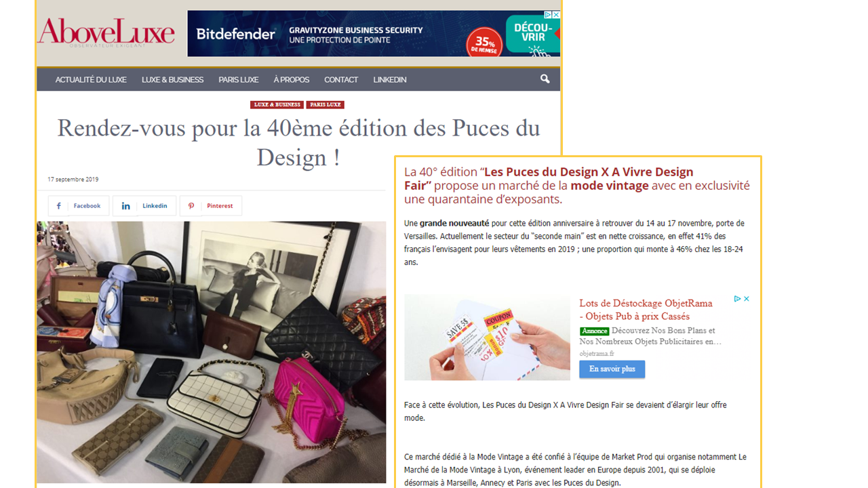Click AdChoices triangle on ObjetRama ad
Viewport: 868px width, 488px height.
tap(738, 299)
